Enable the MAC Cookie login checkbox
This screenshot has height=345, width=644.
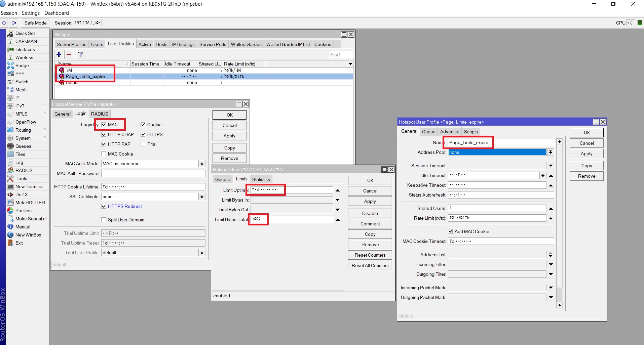coord(104,154)
